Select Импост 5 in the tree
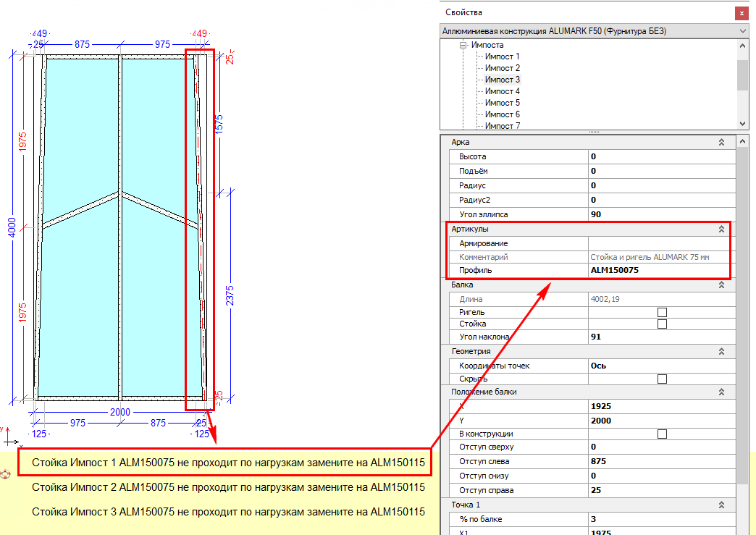This screenshot has width=756, height=535. click(x=502, y=103)
